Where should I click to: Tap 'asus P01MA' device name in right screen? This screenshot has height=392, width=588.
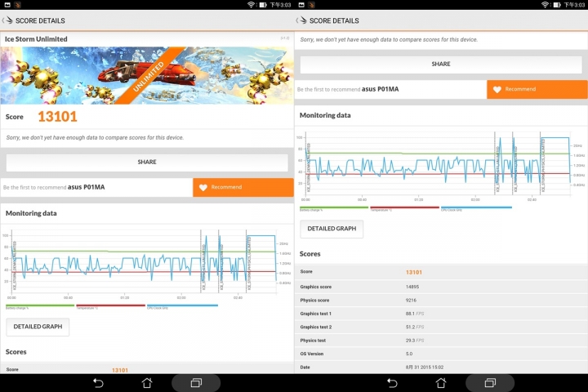coord(381,89)
